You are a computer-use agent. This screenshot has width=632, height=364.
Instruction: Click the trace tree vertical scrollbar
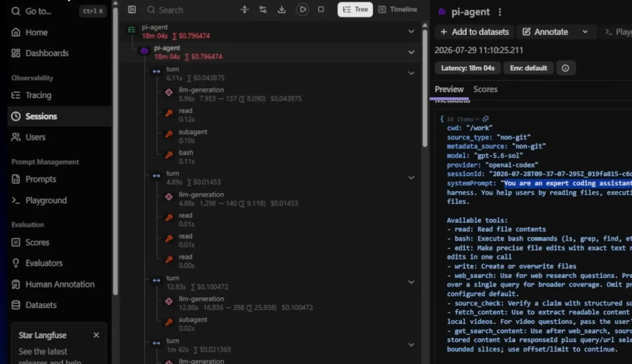coord(425,88)
